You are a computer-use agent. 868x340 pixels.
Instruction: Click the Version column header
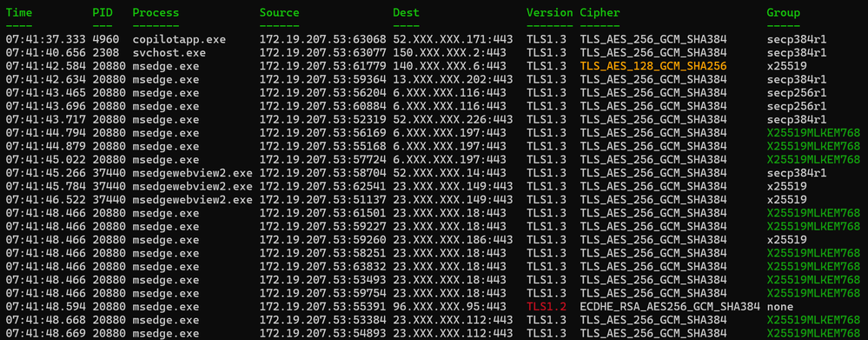[550, 12]
